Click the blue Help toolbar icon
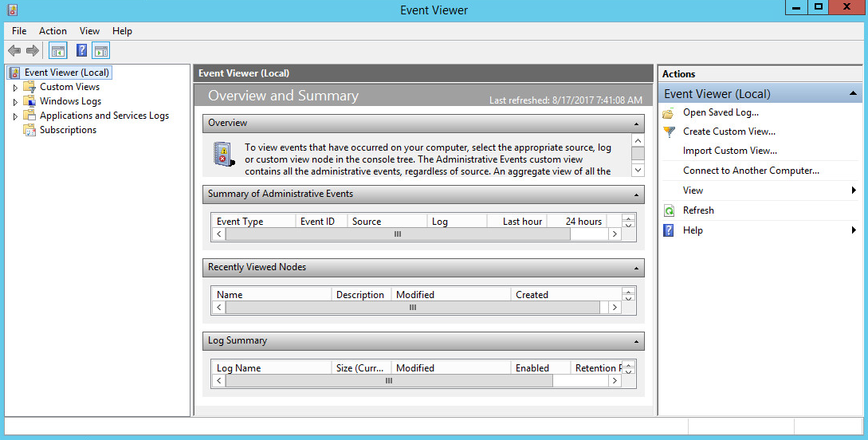This screenshot has height=440, width=868. 81,51
